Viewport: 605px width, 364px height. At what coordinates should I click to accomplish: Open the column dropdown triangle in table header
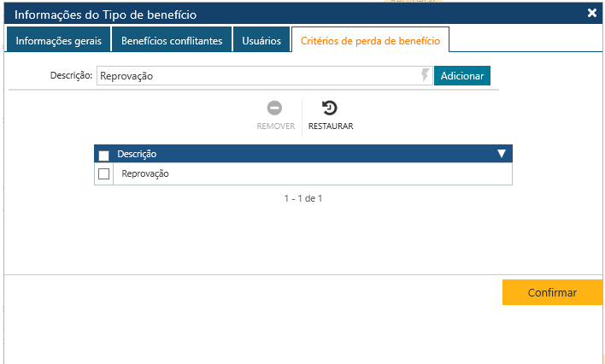coord(502,154)
